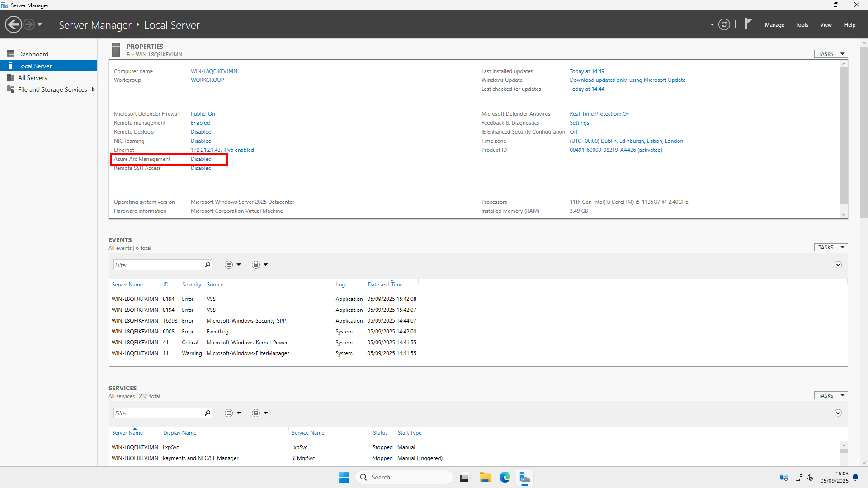Open the Tools menu

click(x=802, y=24)
